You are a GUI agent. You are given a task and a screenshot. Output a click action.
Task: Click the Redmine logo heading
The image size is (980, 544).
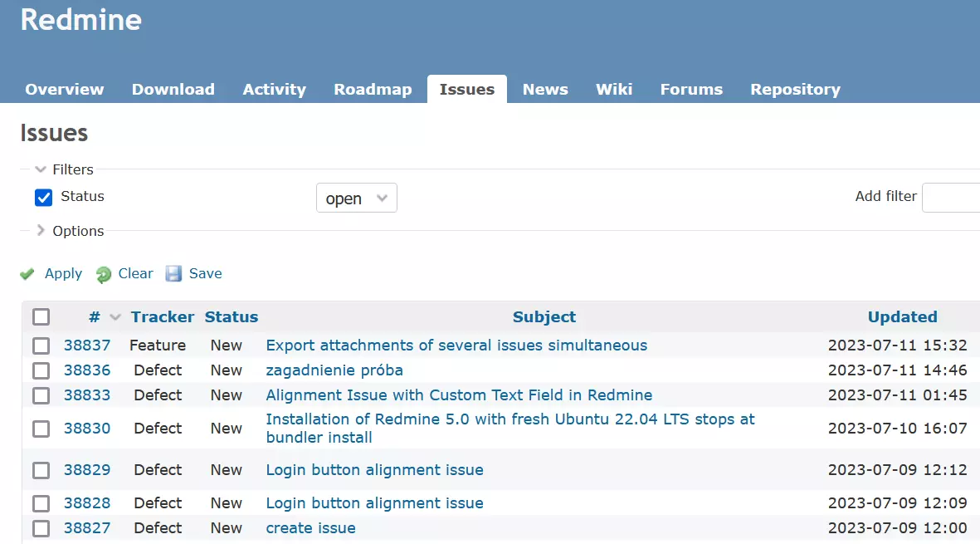click(x=80, y=20)
